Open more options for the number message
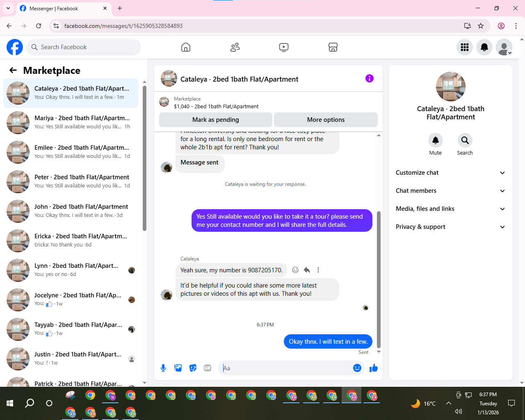The height and width of the screenshot is (420, 525). [318, 270]
